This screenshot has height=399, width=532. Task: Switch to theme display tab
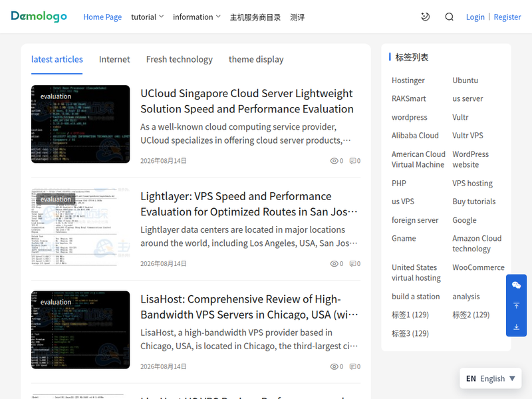coord(256,59)
